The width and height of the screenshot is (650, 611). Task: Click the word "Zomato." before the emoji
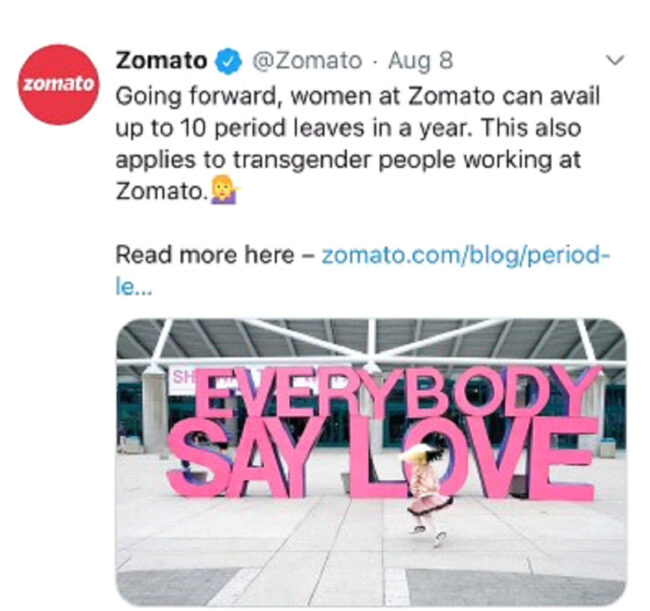[x=162, y=191]
